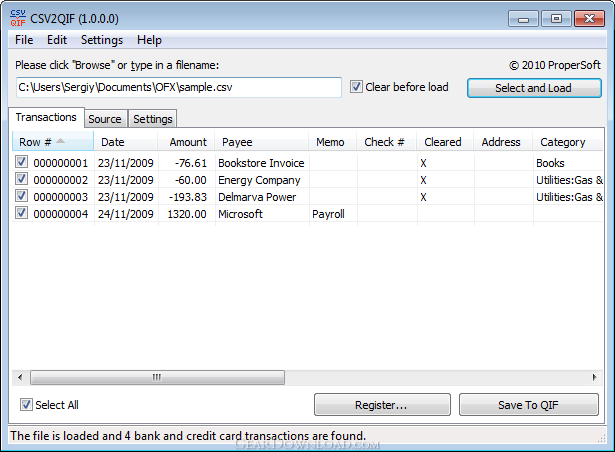Click the horizontal scrollbar left arrow
Screen dimensions: 615x452
pos(20,377)
